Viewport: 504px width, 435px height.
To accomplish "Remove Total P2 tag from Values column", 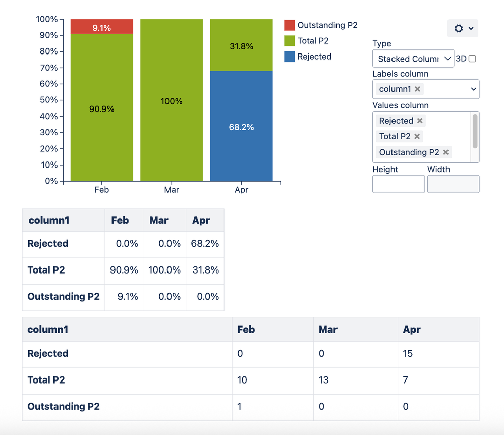I will (417, 136).
